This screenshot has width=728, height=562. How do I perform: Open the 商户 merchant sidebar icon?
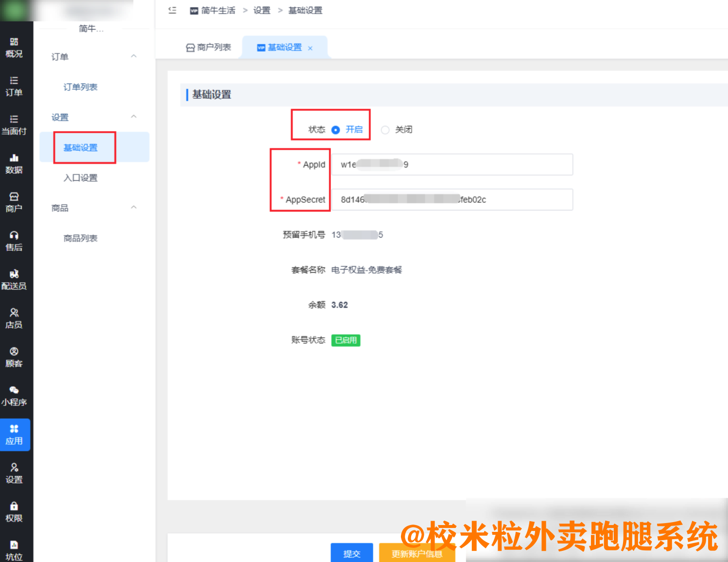tap(15, 202)
